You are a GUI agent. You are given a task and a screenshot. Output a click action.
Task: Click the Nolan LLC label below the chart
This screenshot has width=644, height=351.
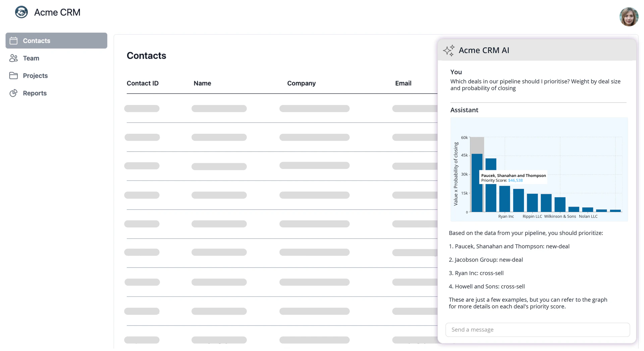coord(588,216)
